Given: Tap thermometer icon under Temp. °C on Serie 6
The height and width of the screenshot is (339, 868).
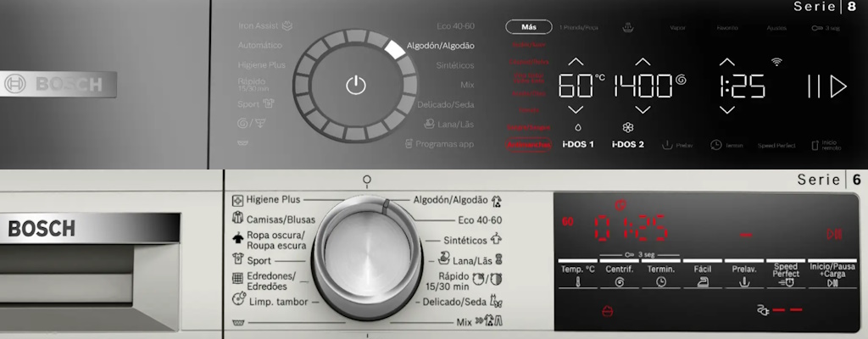Looking at the screenshot, I should pos(577,282).
